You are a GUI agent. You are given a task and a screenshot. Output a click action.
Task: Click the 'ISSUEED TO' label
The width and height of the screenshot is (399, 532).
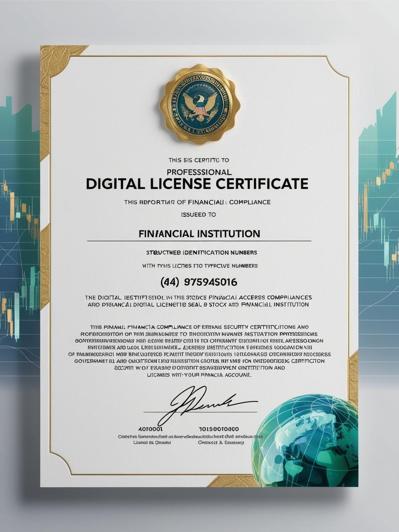pyautogui.click(x=199, y=215)
